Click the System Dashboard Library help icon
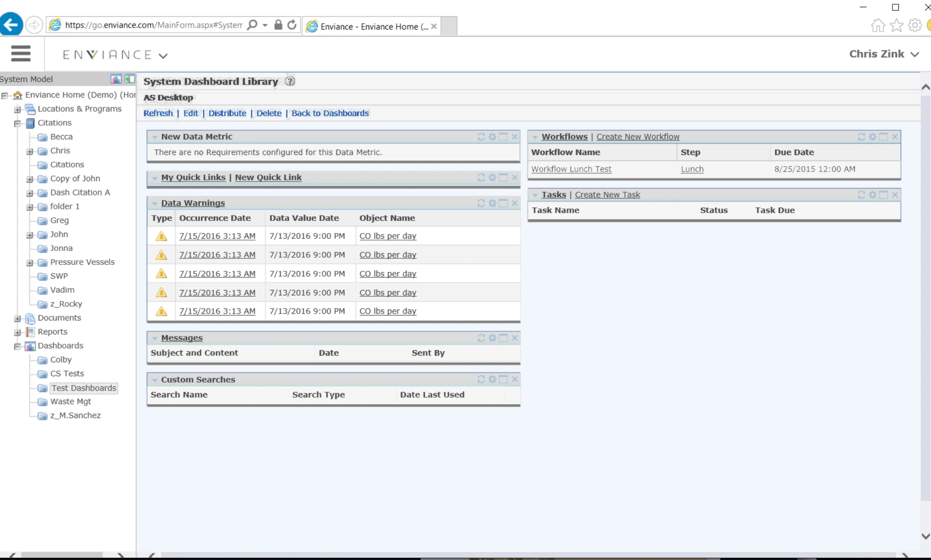Viewport: 931px width, 560px height. point(290,81)
